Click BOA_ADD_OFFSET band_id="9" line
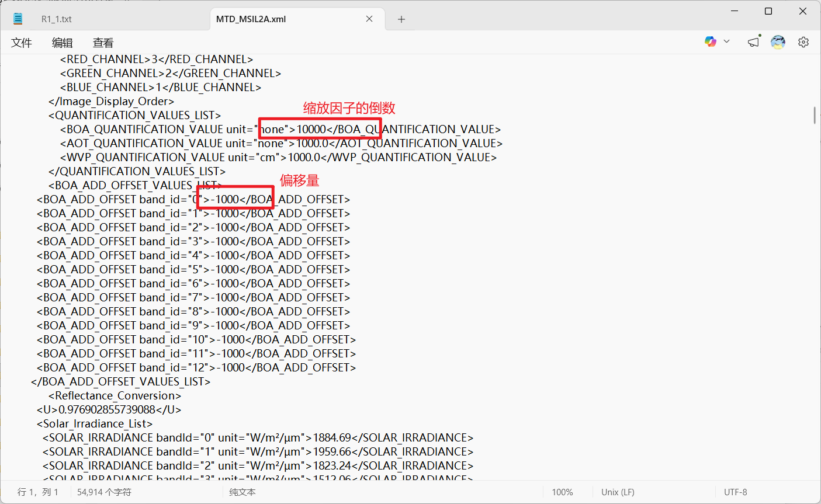The width and height of the screenshot is (821, 504). pos(193,325)
